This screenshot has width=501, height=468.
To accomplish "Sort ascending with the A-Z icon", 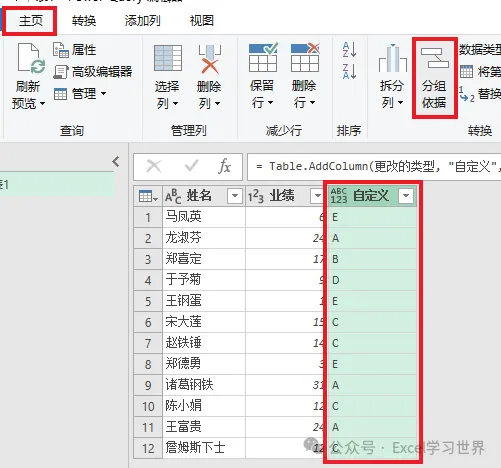I will pyautogui.click(x=349, y=50).
